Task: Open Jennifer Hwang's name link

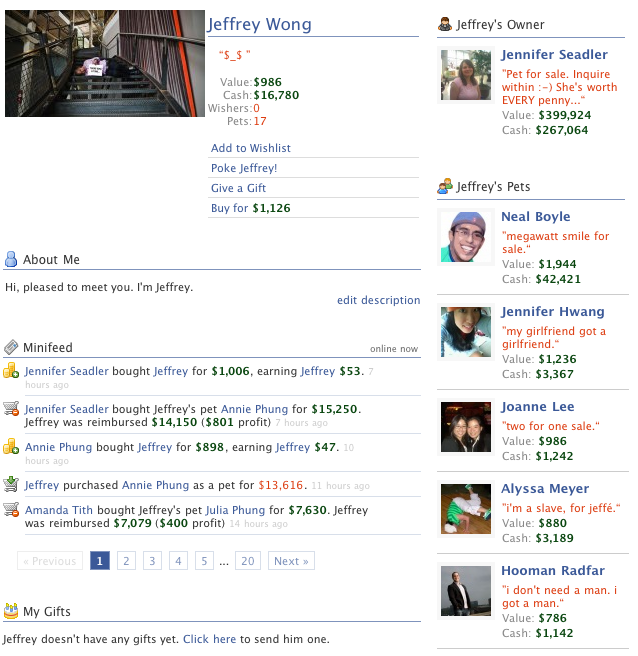Action: [x=553, y=311]
